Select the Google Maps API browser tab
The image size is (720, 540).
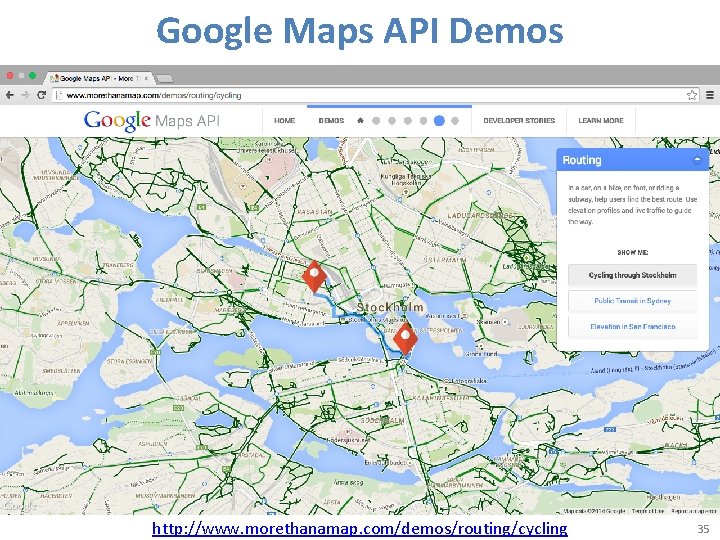pos(99,79)
